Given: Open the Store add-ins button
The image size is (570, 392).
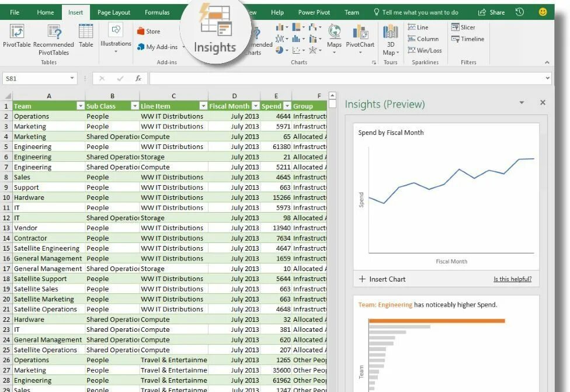Looking at the screenshot, I should (x=149, y=32).
